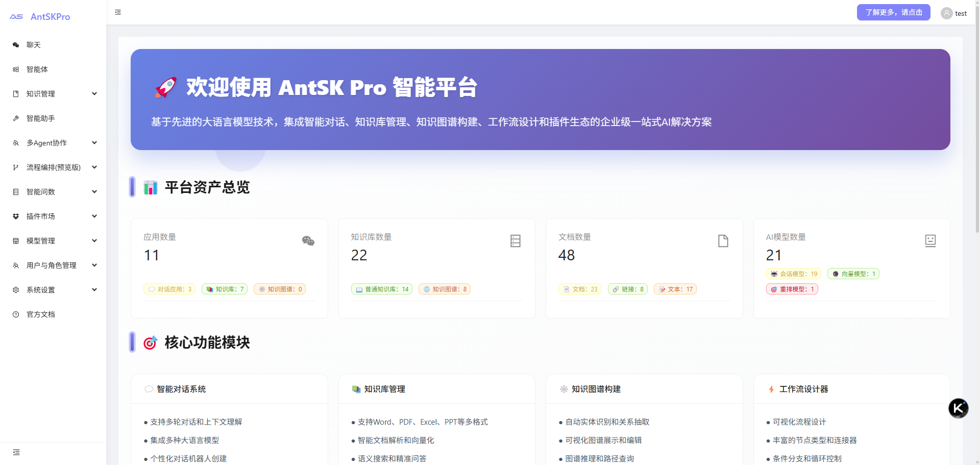This screenshot has width=980, height=465.
Task: Open the 智能助手 menu item
Action: [53, 118]
